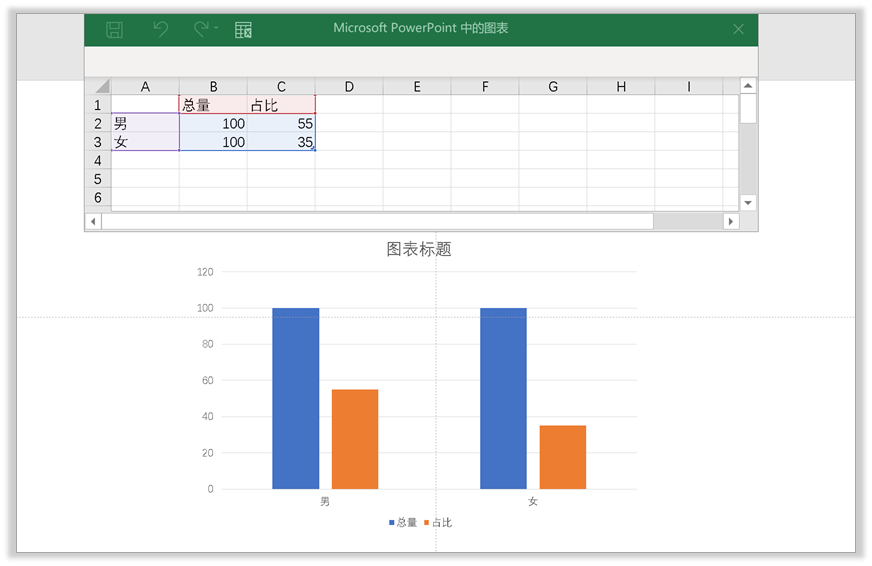
Task: Click cell containing 占比 in the data sheet
Action: point(281,105)
